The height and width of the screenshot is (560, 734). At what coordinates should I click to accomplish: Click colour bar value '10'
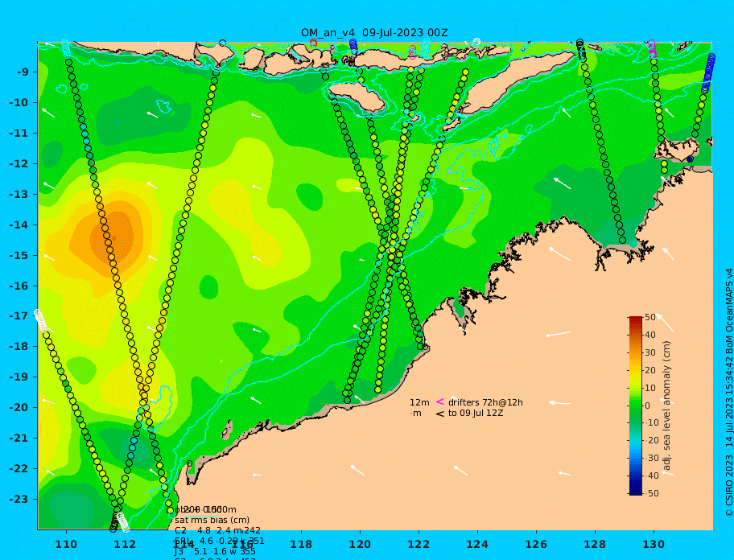point(650,388)
